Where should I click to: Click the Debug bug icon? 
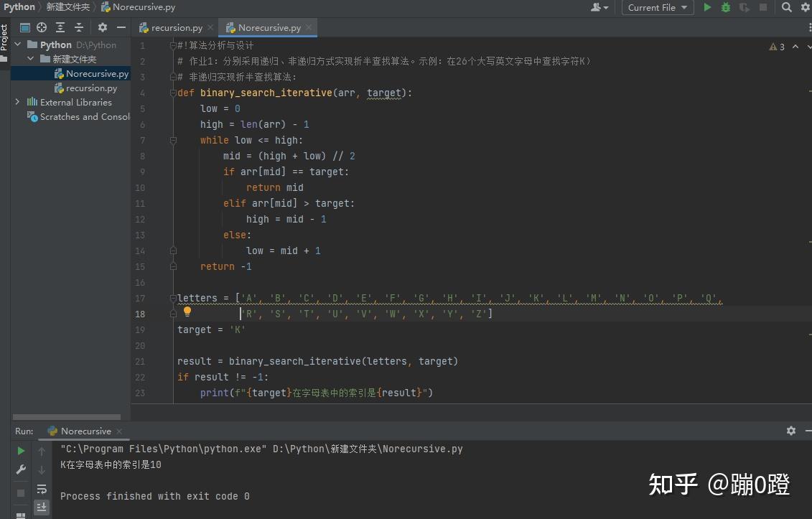724,7
